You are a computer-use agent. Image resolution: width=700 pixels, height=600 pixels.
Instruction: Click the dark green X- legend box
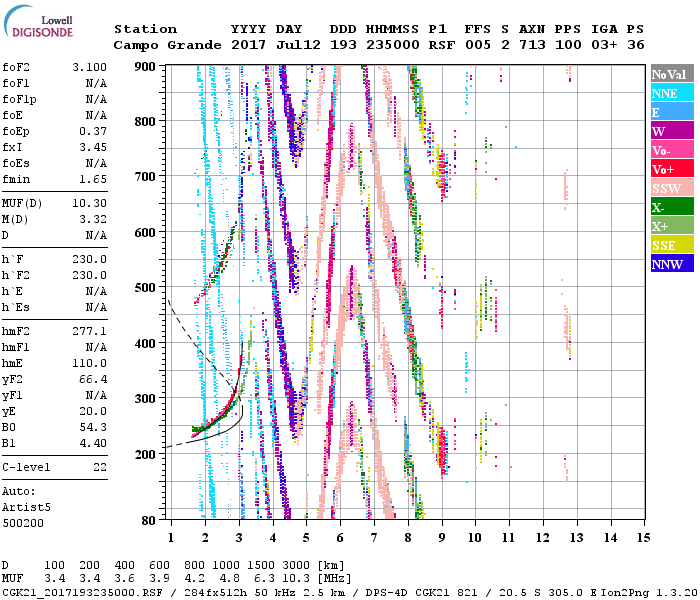pyautogui.click(x=672, y=207)
